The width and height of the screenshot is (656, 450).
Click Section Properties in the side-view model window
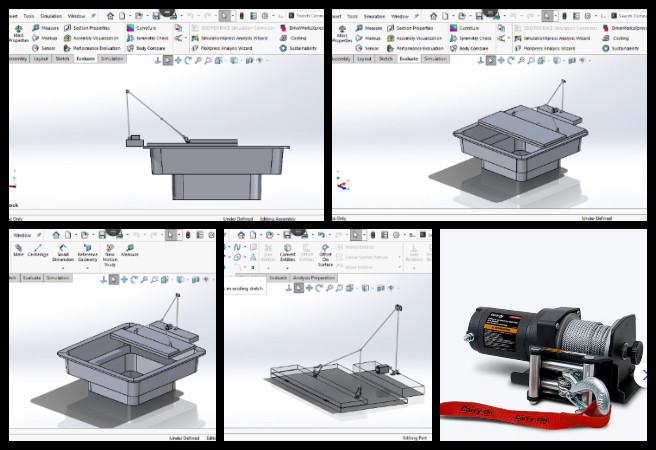(87, 28)
